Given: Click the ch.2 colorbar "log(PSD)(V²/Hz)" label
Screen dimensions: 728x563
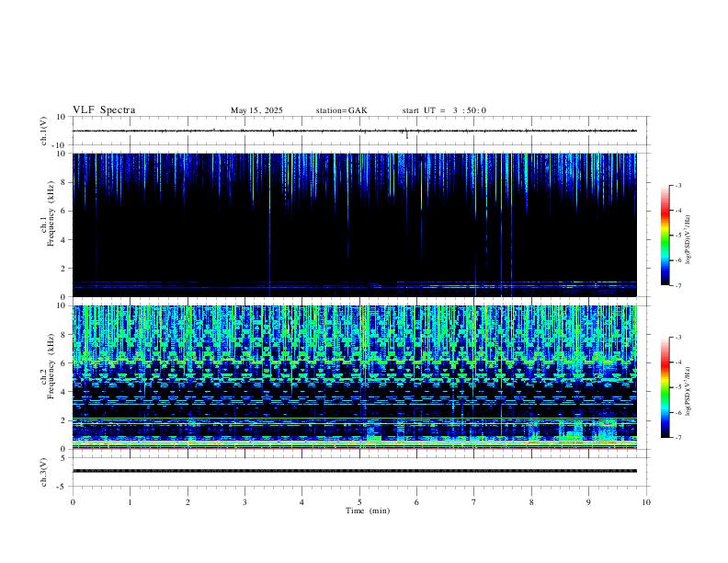Looking at the screenshot, I should [688, 391].
